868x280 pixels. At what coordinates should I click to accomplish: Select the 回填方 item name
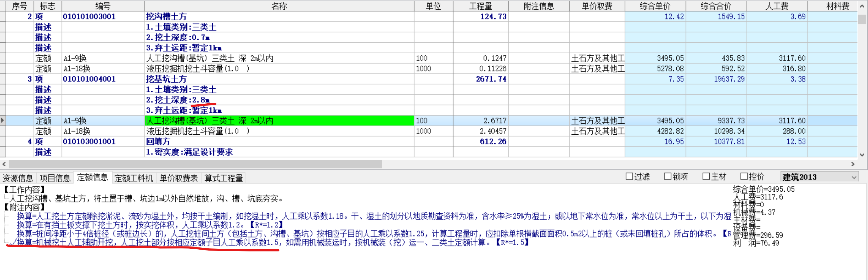pos(158,142)
